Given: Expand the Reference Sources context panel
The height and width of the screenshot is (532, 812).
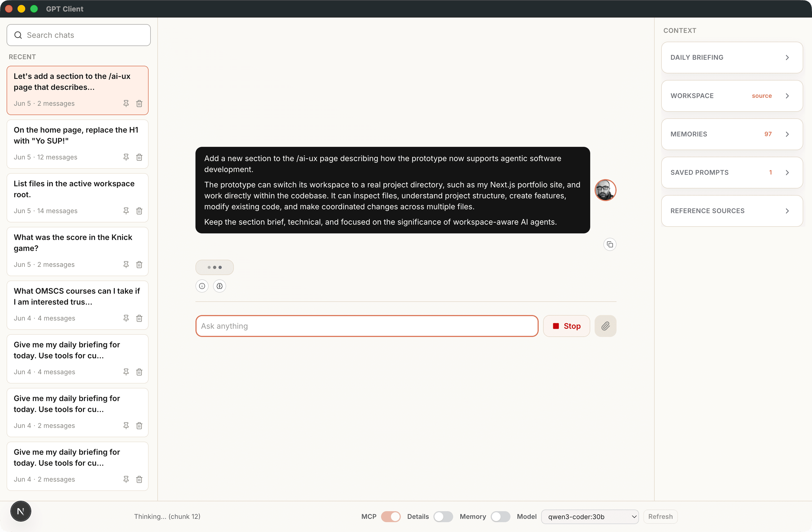Looking at the screenshot, I should [732, 211].
